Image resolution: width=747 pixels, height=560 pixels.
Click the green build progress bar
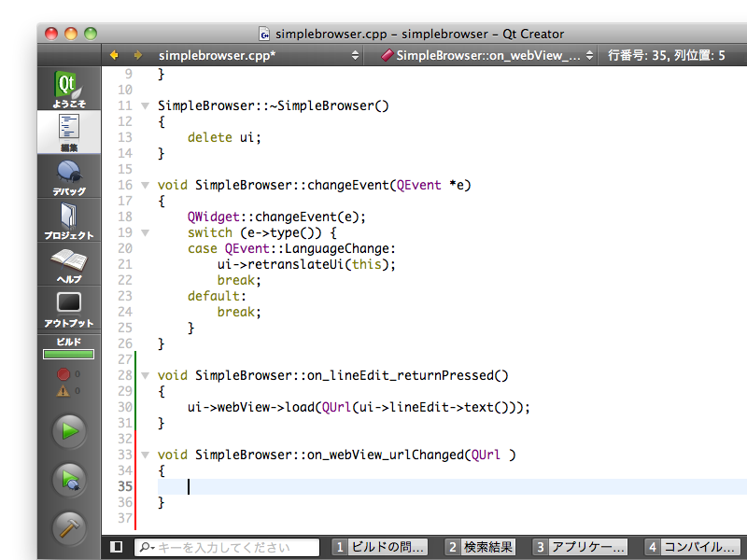(68, 355)
